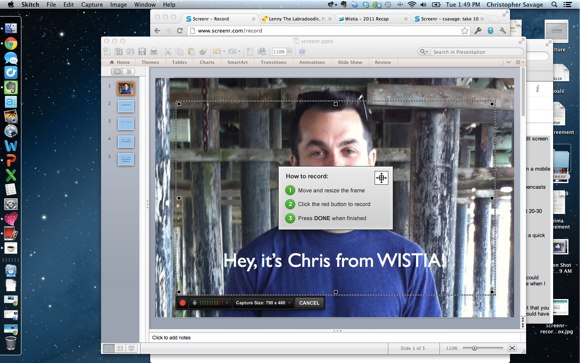Open Google Chrome from the dock
This screenshot has width=580, height=363.
(11, 44)
